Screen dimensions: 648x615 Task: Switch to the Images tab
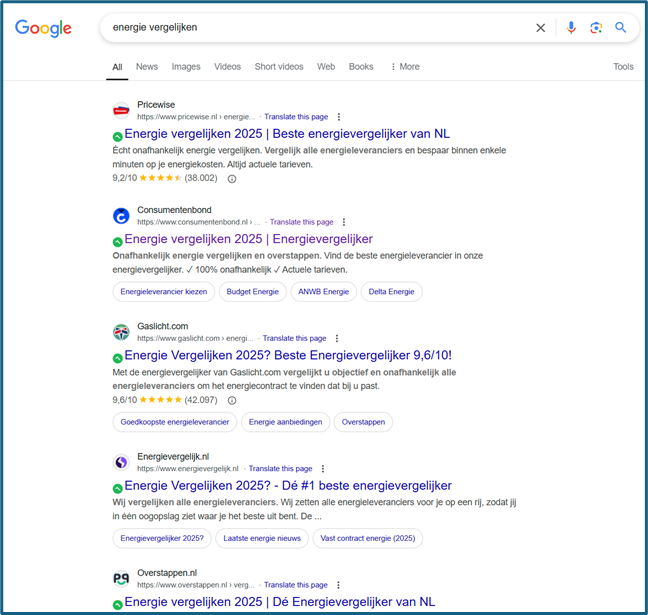186,67
